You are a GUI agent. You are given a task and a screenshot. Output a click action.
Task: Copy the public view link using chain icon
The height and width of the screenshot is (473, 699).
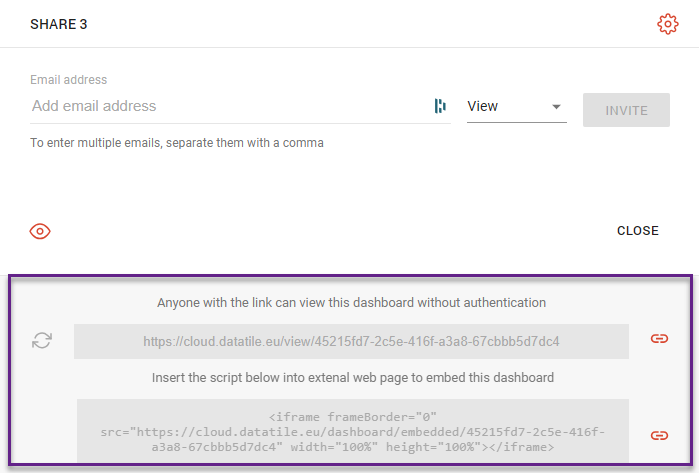pyautogui.click(x=659, y=340)
